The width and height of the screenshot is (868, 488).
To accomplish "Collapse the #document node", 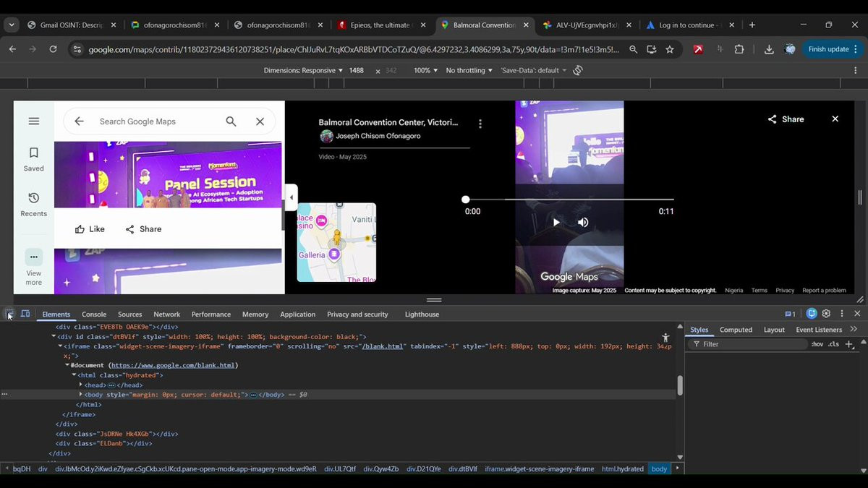I will tap(67, 366).
